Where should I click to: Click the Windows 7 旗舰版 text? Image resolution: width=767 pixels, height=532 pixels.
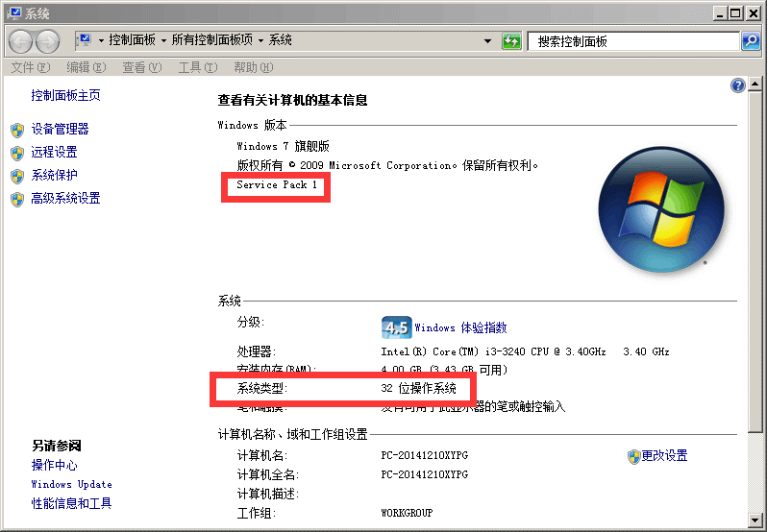coord(284,146)
